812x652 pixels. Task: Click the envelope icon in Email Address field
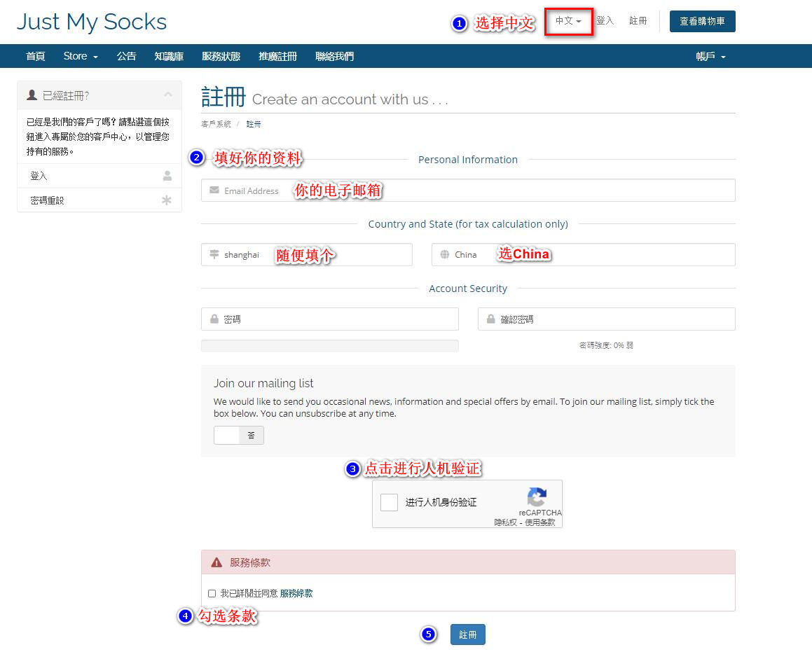click(x=214, y=190)
